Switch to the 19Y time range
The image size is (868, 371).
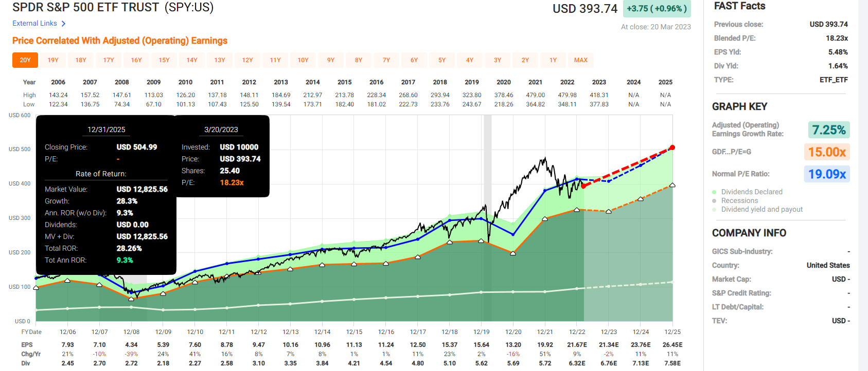[53, 60]
